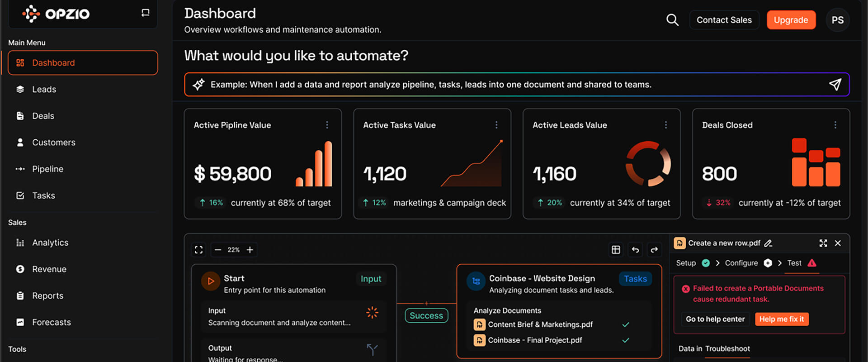This screenshot has width=868, height=362.
Task: Click the automation prompt input field
Action: tap(517, 85)
